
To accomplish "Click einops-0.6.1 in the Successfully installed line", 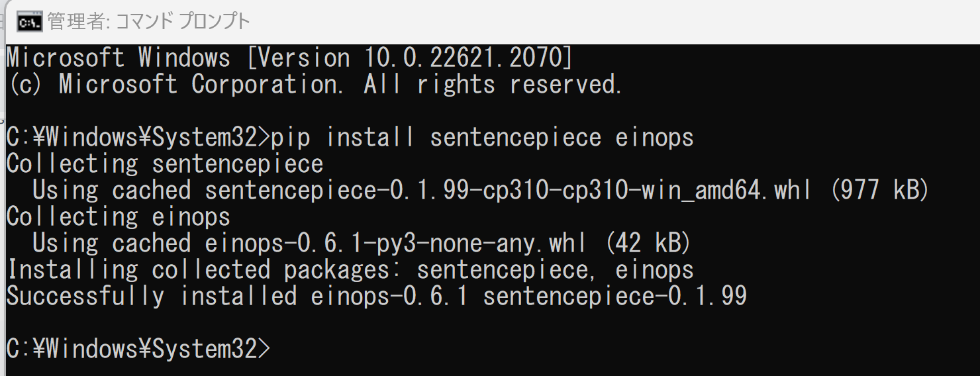I will (x=389, y=296).
